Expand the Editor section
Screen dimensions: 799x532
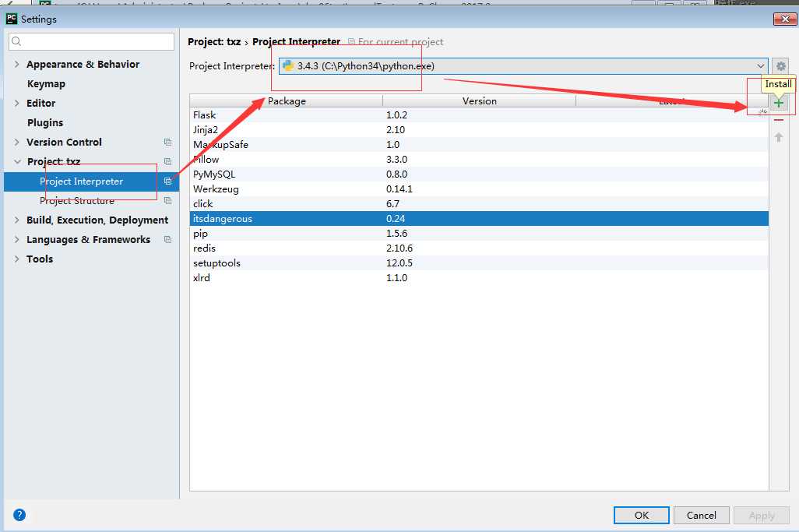click(17, 103)
